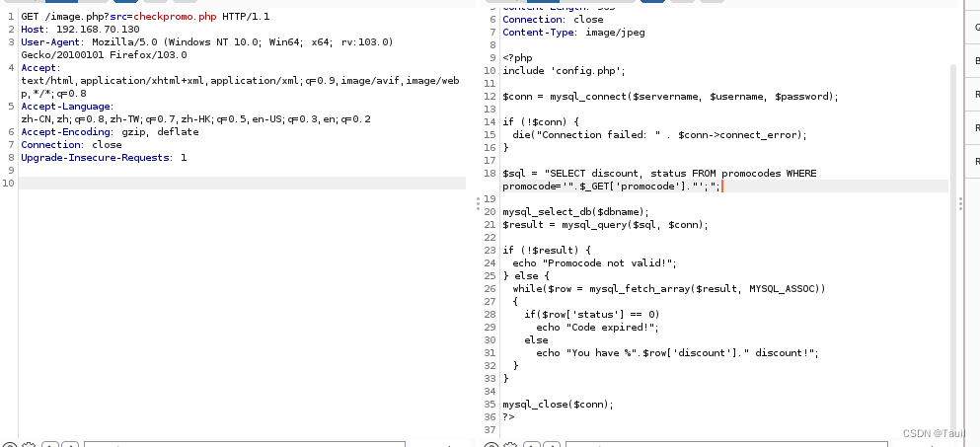Screen dimensions: 980x447
Task: Click "if($row['status'] == 0)" line
Action: [x=592, y=314]
